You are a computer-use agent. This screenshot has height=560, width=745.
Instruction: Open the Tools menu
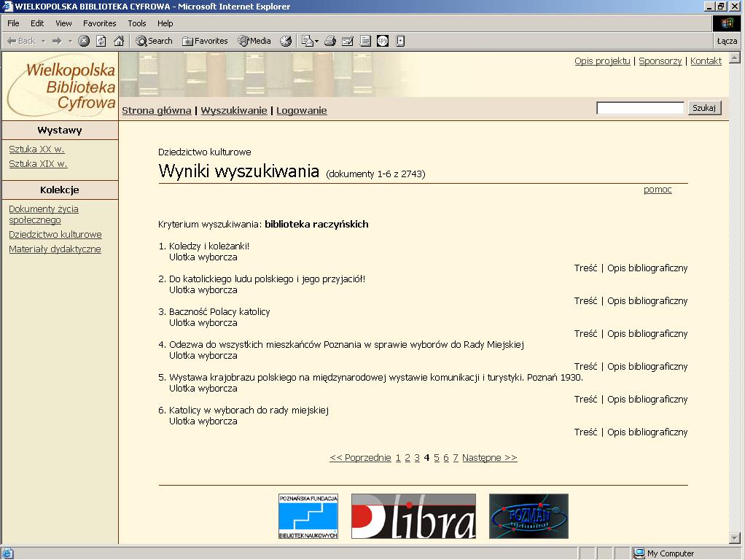click(x=137, y=23)
